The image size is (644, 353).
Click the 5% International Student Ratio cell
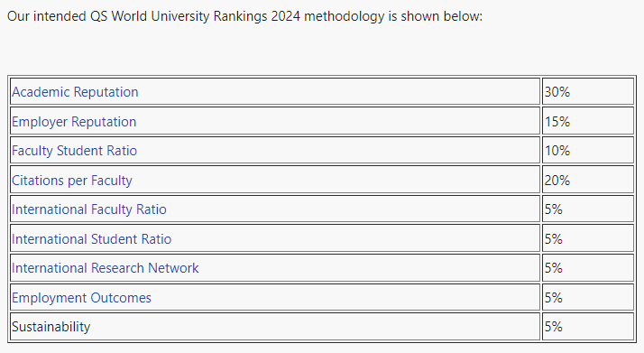tap(588, 238)
